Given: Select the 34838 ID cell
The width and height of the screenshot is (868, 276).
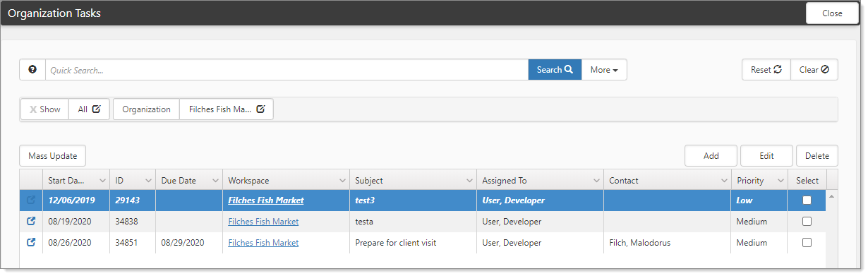Looking at the screenshot, I should pos(133,222).
